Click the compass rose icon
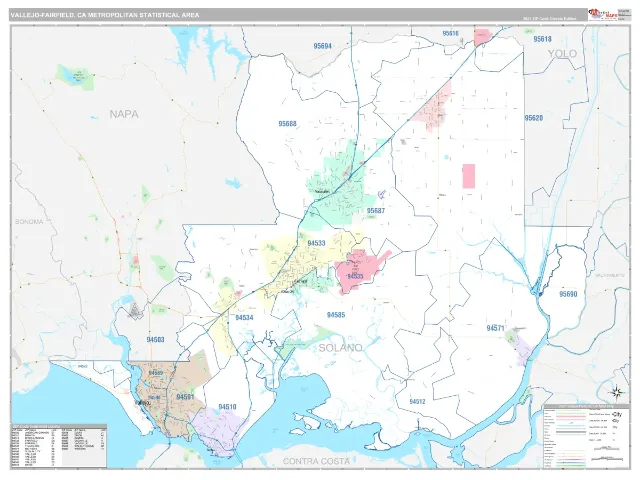This screenshot has width=640, height=480. coord(618,393)
